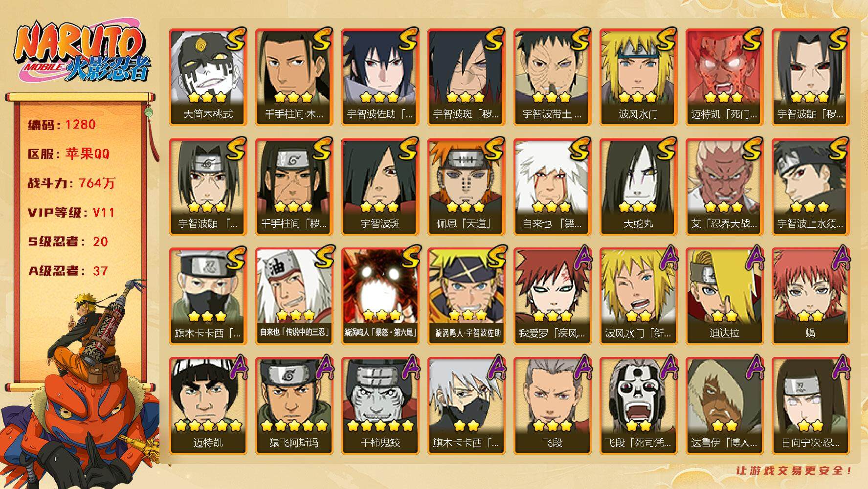Click the 编码 1280 account code
Image resolution: width=868 pixels, height=489 pixels.
pyautogui.click(x=62, y=125)
